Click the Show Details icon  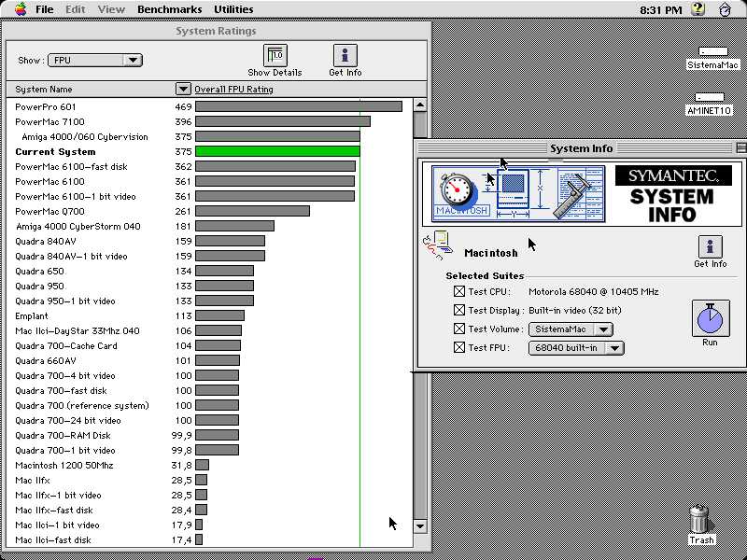tap(275, 56)
